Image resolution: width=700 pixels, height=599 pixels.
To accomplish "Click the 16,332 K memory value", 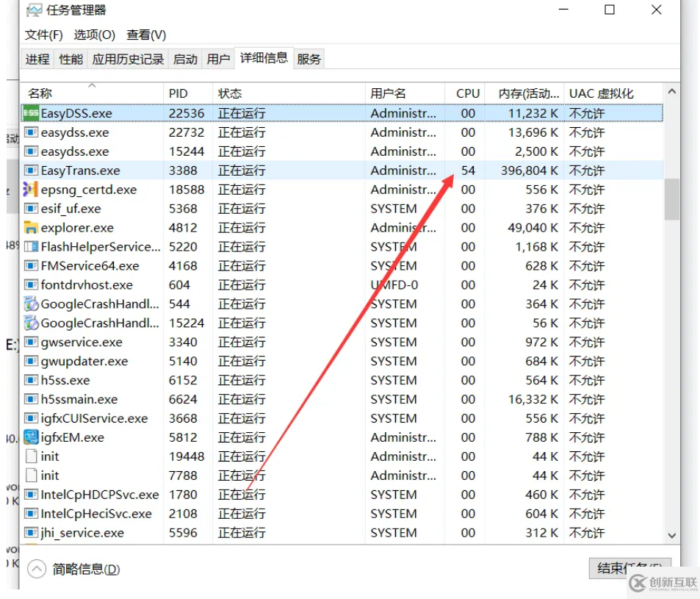I will [533, 399].
